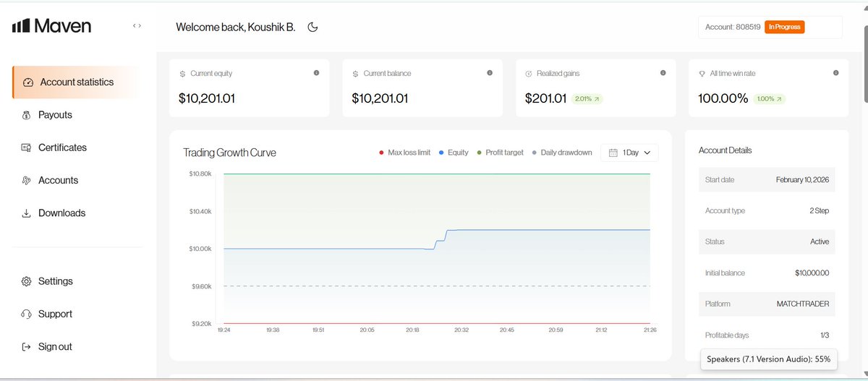
Task: Click the $10.80k y-axis label
Action: (200, 174)
